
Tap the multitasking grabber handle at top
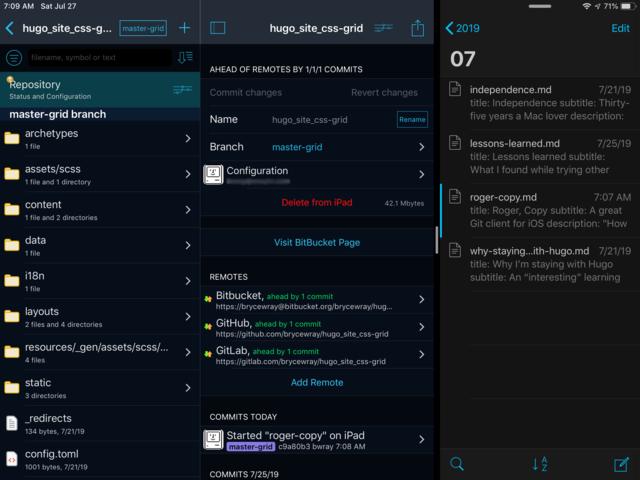(x=540, y=6)
